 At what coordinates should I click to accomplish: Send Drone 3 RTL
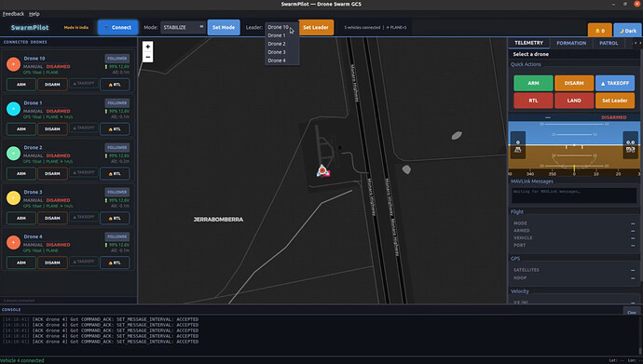point(115,218)
